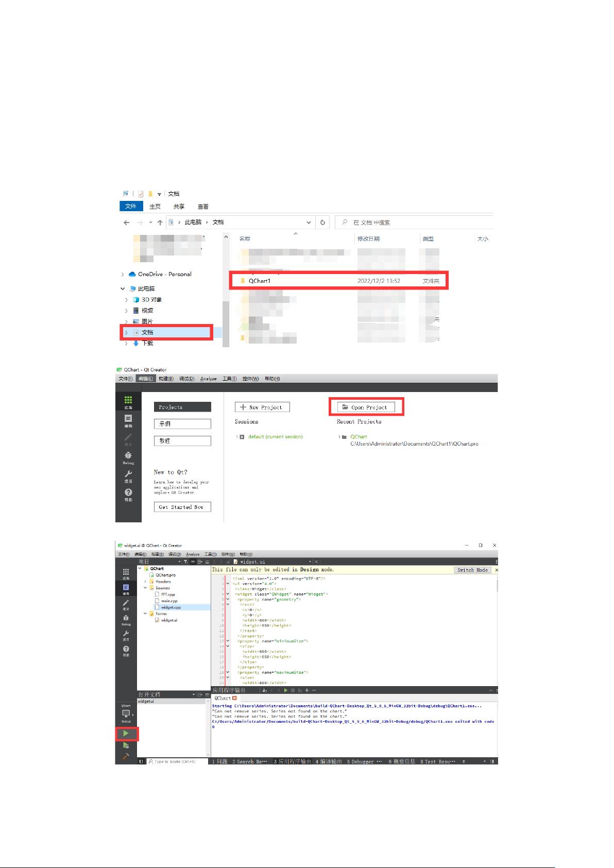Click the Open Project button

(x=366, y=407)
